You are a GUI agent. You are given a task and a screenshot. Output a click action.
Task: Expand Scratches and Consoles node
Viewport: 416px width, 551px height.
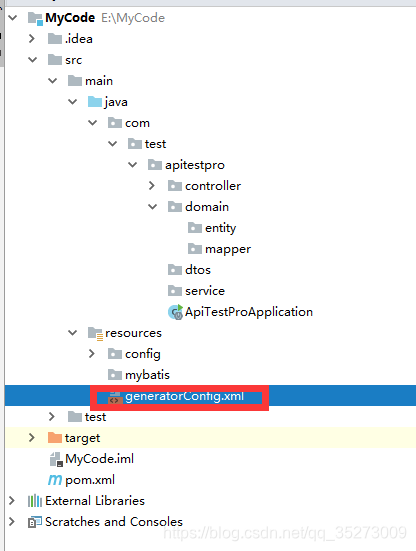[12, 521]
